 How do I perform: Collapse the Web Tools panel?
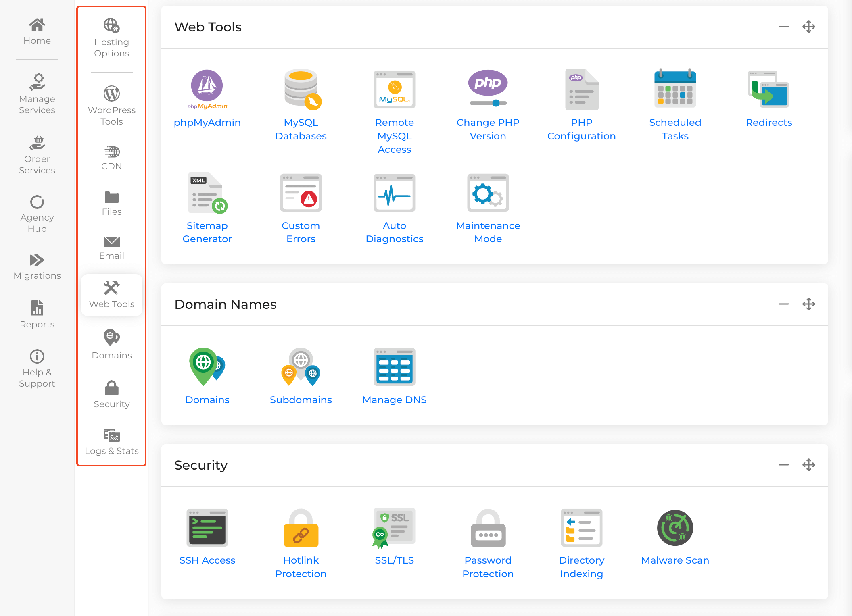point(784,27)
